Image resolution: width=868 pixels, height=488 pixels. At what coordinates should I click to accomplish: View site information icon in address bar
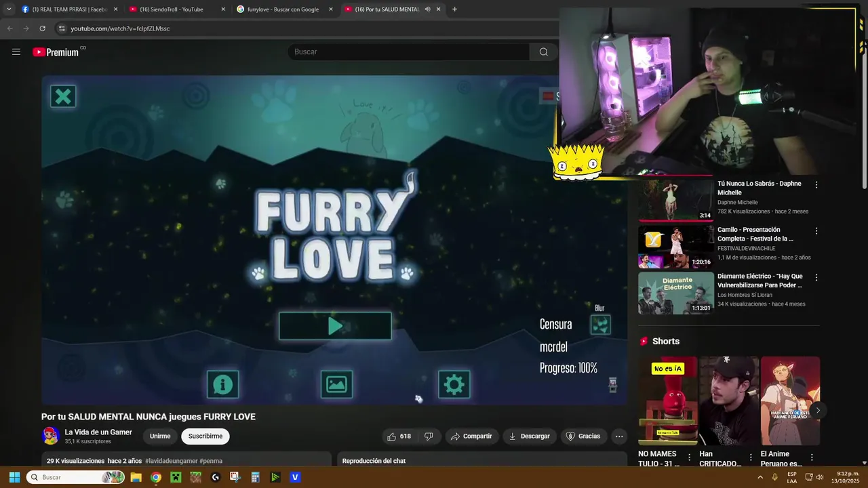(x=62, y=28)
